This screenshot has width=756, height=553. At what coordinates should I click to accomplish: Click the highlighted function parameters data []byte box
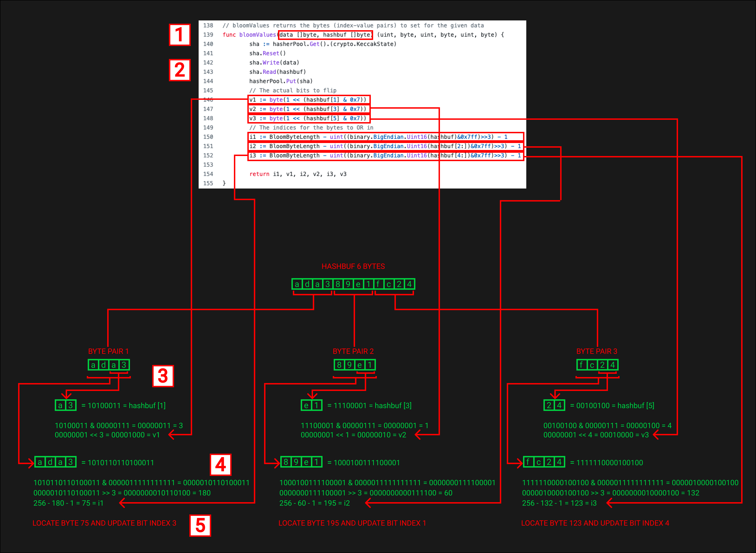pyautogui.click(x=325, y=35)
